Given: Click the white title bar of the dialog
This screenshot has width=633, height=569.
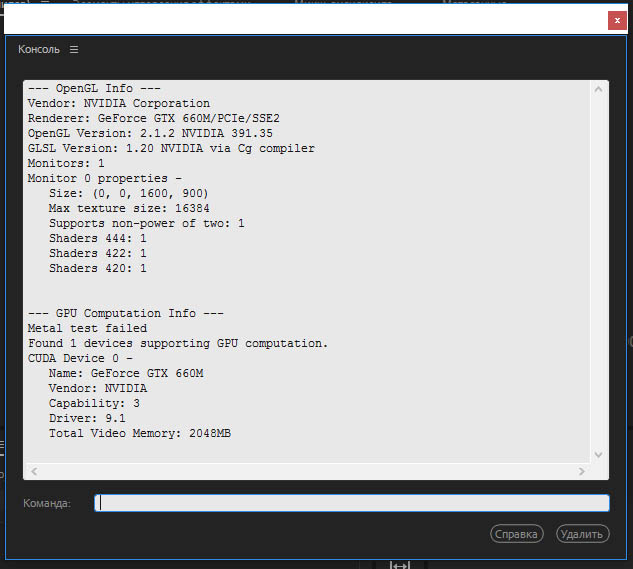Looking at the screenshot, I should point(300,20).
